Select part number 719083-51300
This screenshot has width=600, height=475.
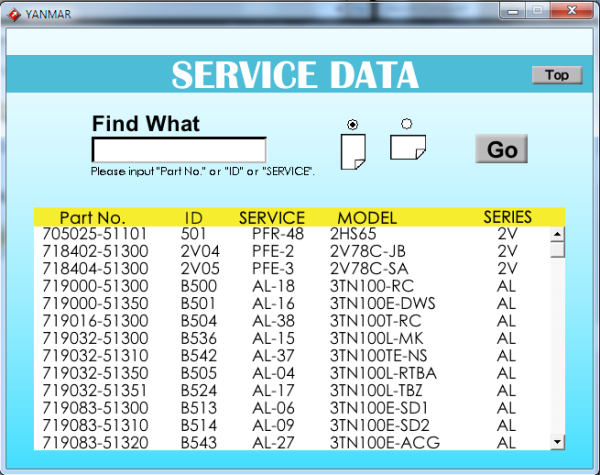[x=95, y=408]
